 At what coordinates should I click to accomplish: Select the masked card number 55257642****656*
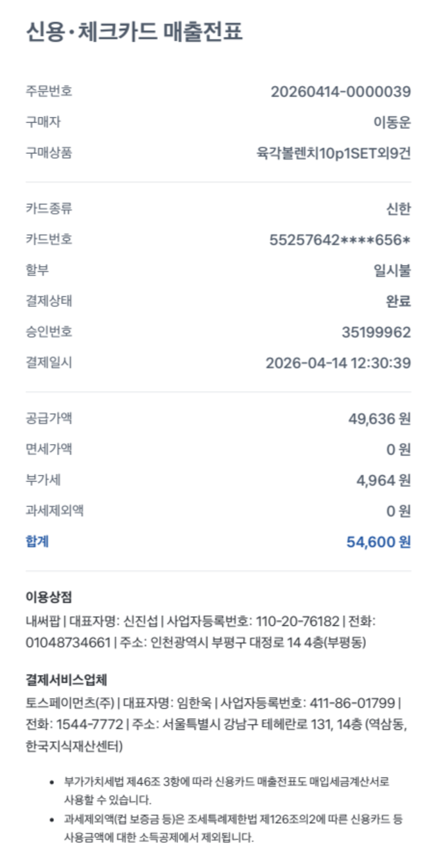point(340,240)
